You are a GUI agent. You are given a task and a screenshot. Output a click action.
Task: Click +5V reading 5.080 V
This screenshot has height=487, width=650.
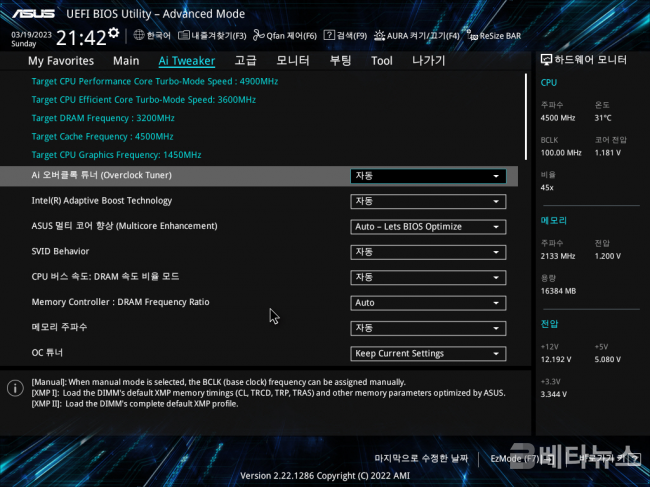point(608,359)
